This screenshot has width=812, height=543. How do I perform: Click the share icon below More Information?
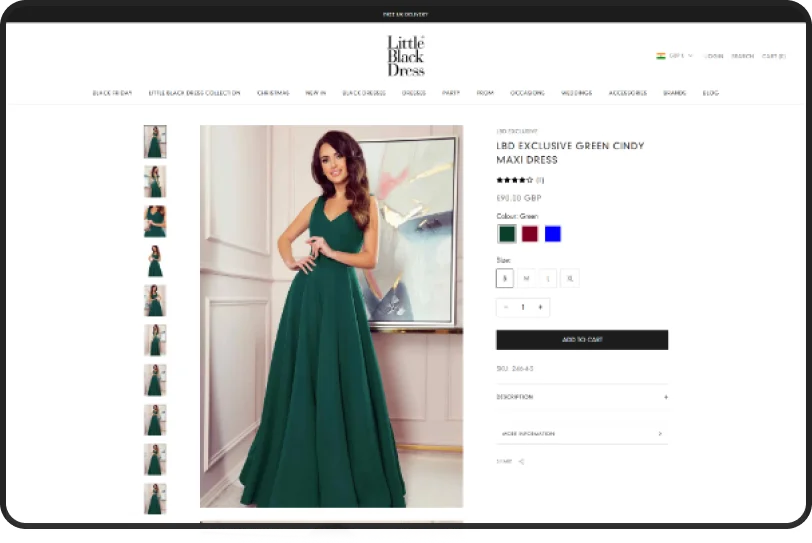click(x=521, y=462)
